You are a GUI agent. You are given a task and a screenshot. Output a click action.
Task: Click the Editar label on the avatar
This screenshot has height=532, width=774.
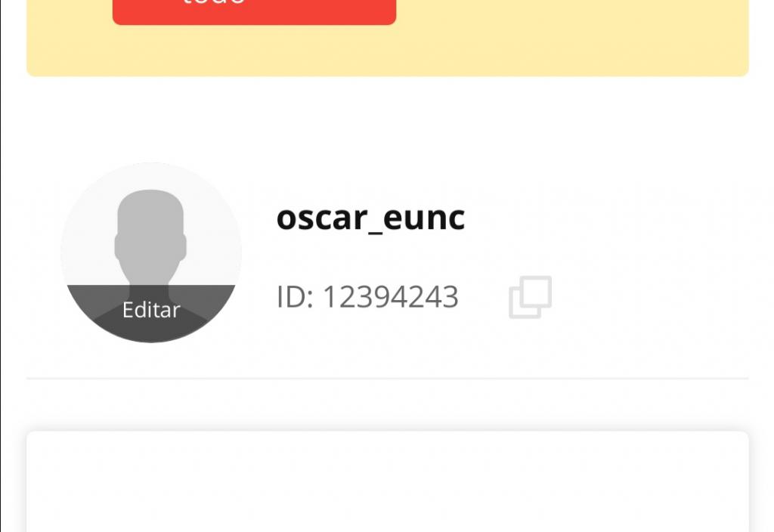click(x=151, y=310)
